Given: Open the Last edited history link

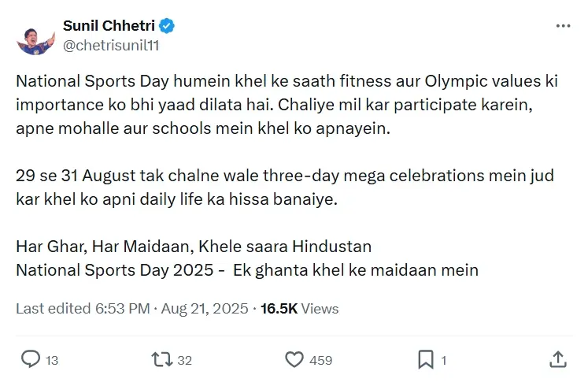Looking at the screenshot, I should 49,309.
